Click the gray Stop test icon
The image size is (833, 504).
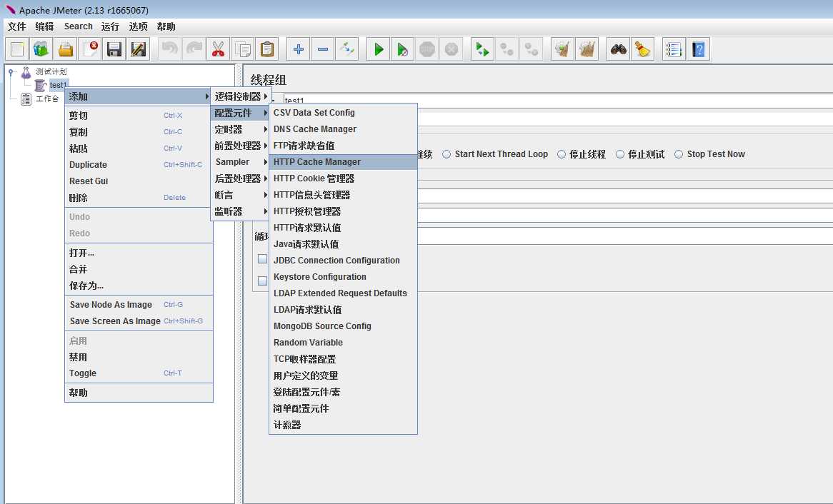point(427,49)
